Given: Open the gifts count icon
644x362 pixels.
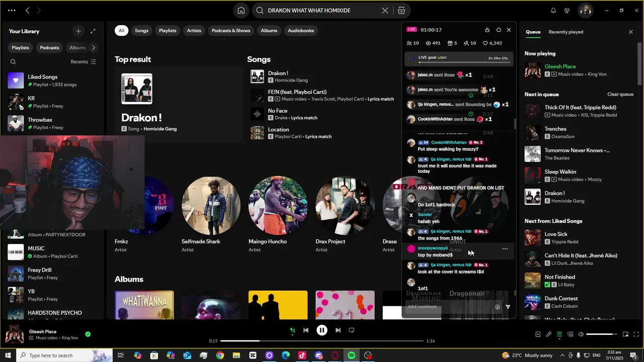Looking at the screenshot, I should pos(450,43).
